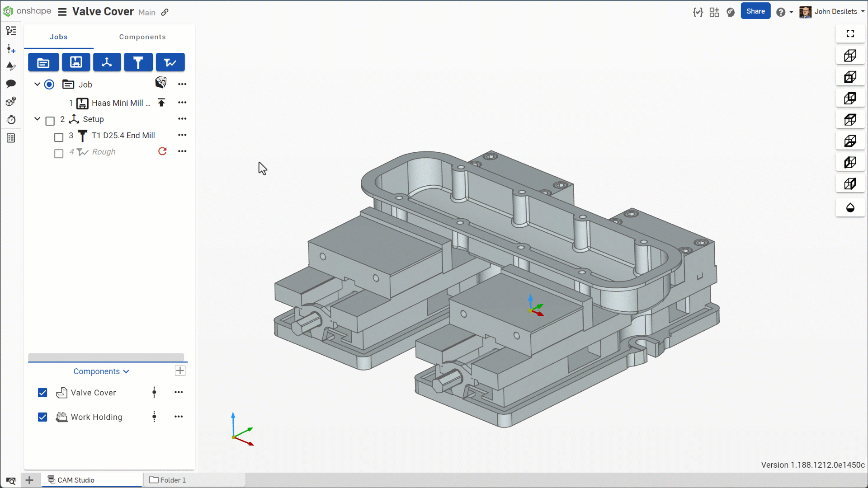Click the add component plus button
Screen dimensions: 868x488
[180, 371]
